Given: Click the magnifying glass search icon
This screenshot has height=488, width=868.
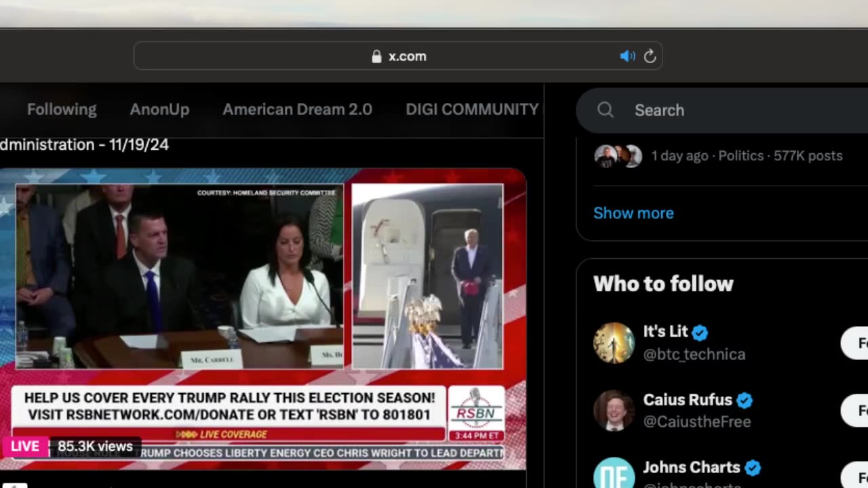Looking at the screenshot, I should point(606,110).
